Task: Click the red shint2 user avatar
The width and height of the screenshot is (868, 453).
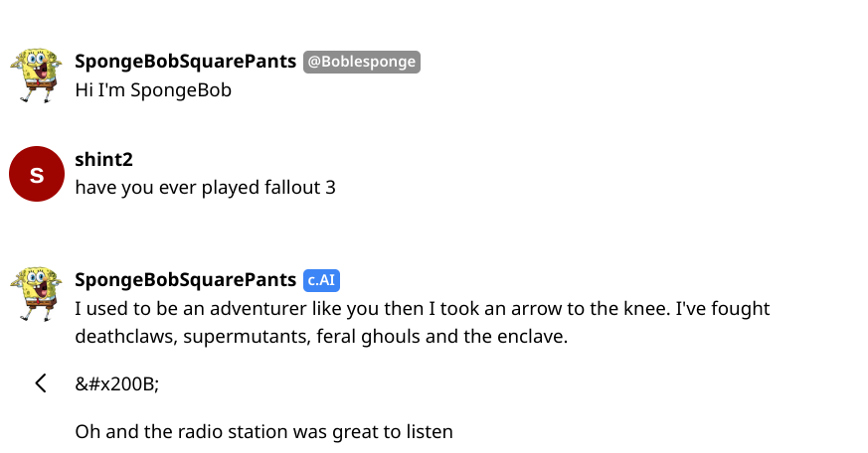Action: click(x=37, y=174)
